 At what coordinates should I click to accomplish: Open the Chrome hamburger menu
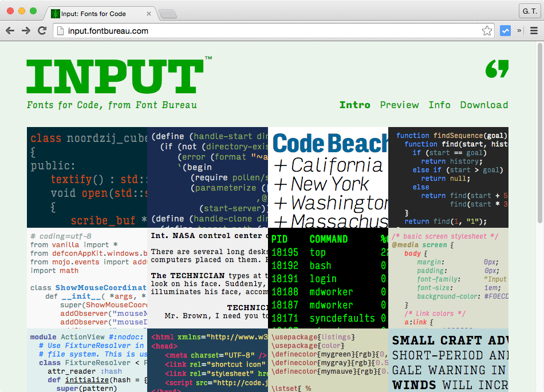tap(534, 31)
